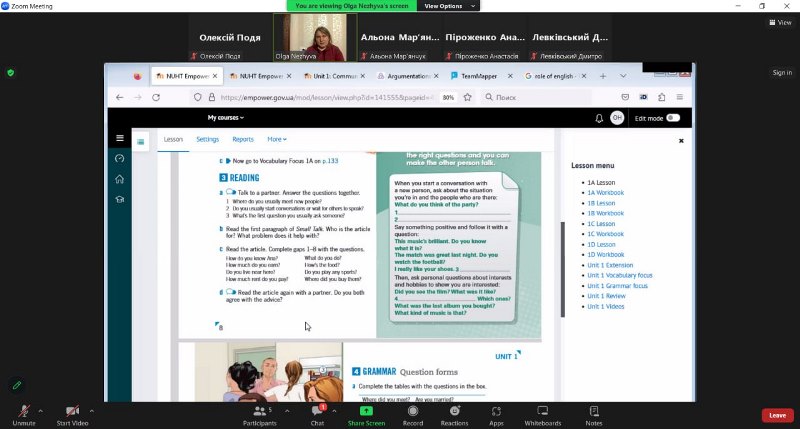The image size is (800, 429).
Task: Toggle Edit mode switch
Action: (x=673, y=118)
